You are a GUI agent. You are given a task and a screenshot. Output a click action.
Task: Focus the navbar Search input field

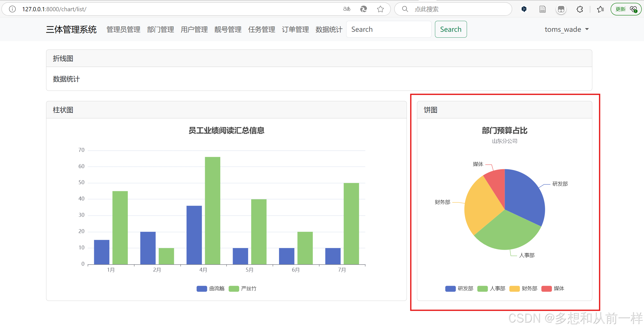tap(389, 29)
